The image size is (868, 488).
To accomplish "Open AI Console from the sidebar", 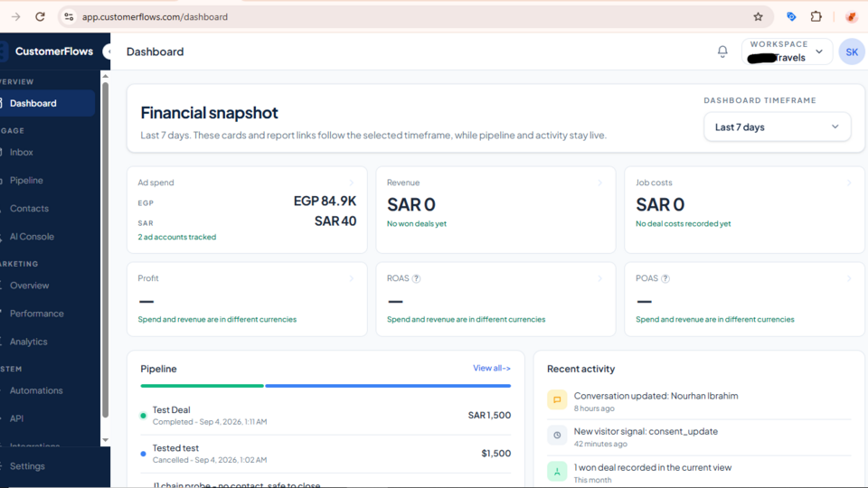I will [32, 236].
